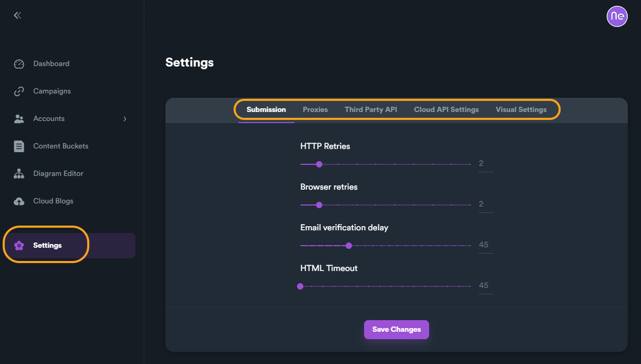Click the HTML Timeout value field
This screenshot has width=641, height=364.
(486, 286)
